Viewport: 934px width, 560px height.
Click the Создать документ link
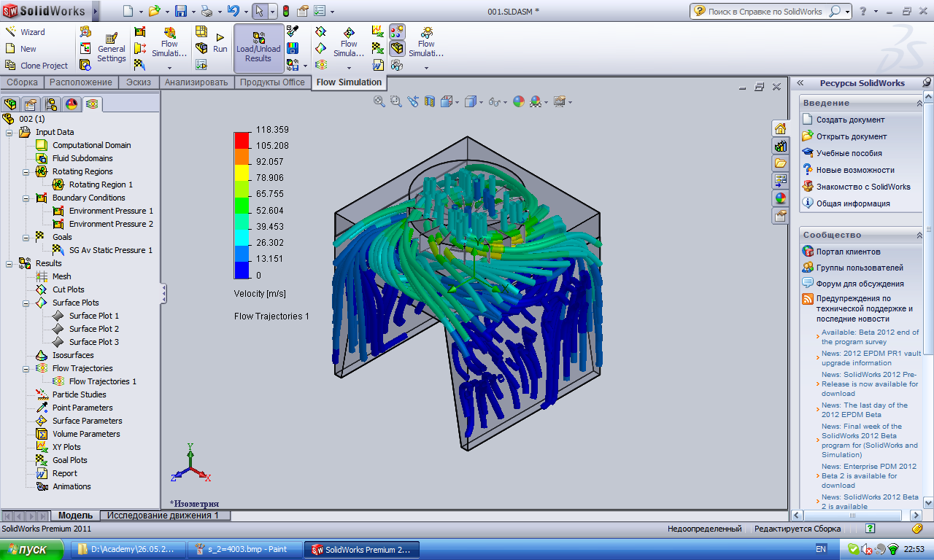pyautogui.click(x=850, y=120)
